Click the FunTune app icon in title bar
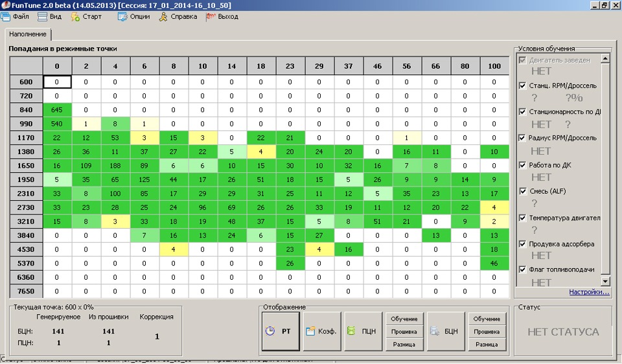 (6, 5)
